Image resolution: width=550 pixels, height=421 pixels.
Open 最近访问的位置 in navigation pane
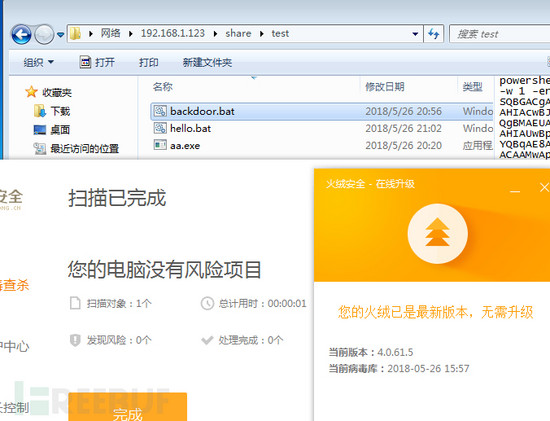(76, 148)
